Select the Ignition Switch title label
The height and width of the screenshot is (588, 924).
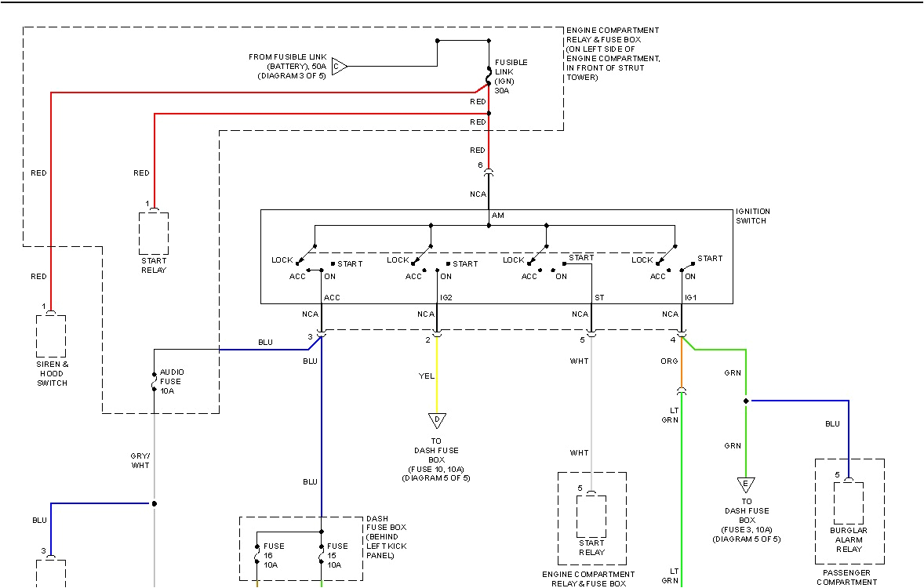pyautogui.click(x=752, y=216)
